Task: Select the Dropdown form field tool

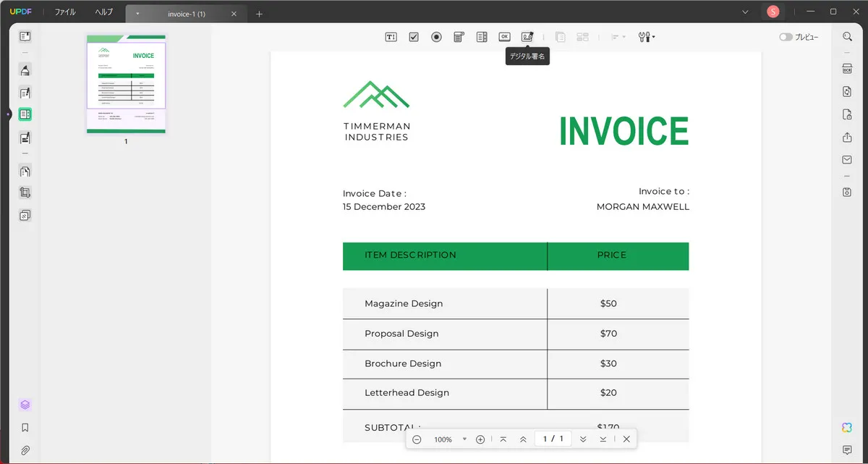Action: coord(459,37)
